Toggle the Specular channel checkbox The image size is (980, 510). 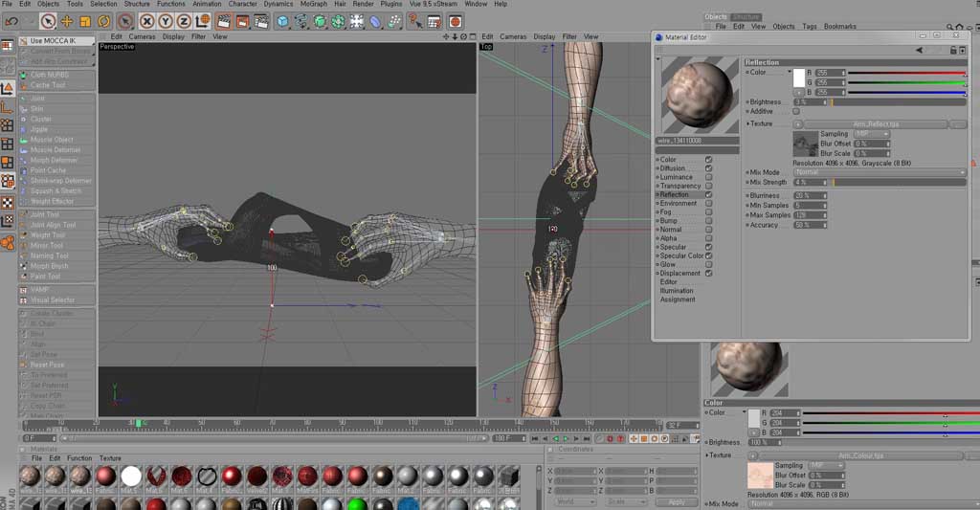[709, 247]
